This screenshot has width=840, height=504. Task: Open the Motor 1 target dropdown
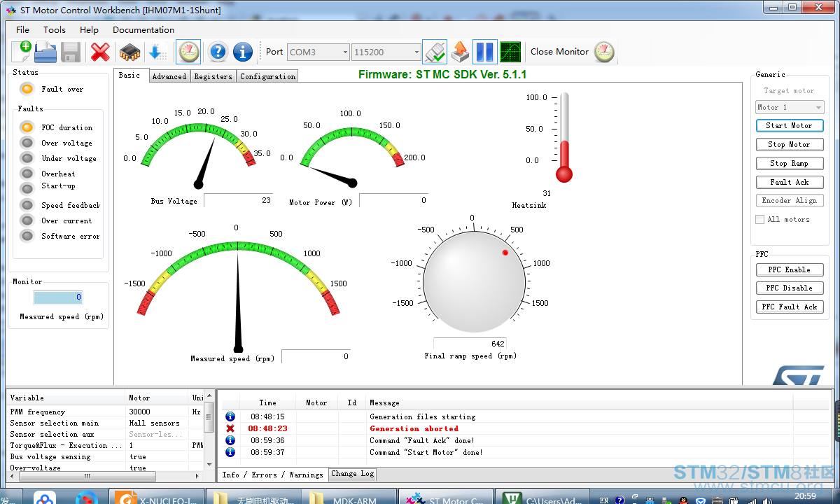point(790,107)
